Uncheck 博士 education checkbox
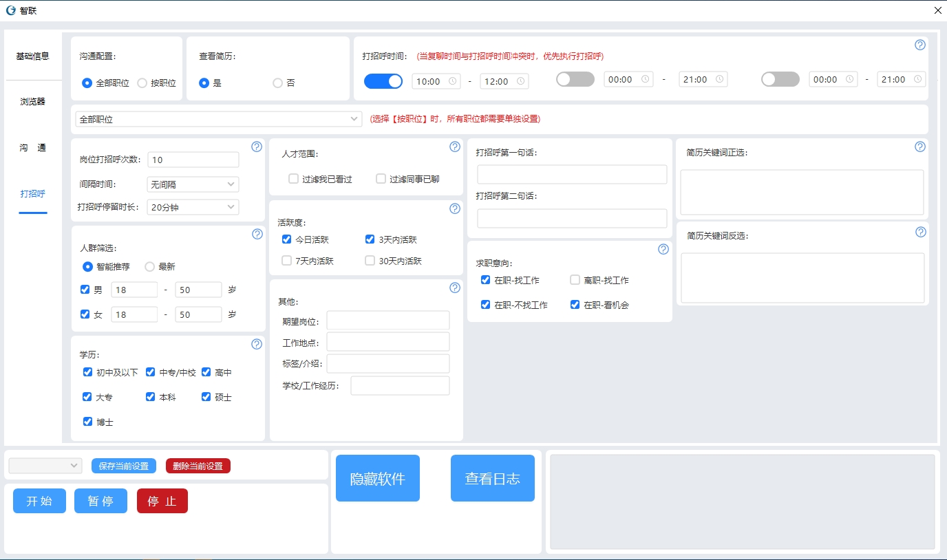This screenshot has height=560, width=947. [x=87, y=422]
